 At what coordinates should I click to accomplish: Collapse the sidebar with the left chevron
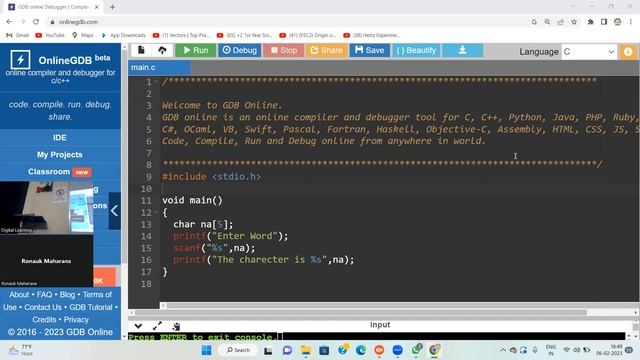(x=114, y=211)
